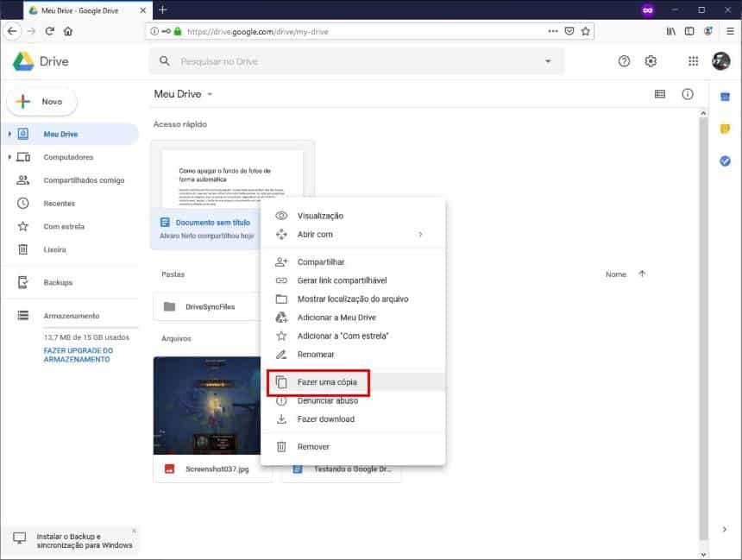
Task: Open Firefox hamburger menu
Action: click(730, 31)
